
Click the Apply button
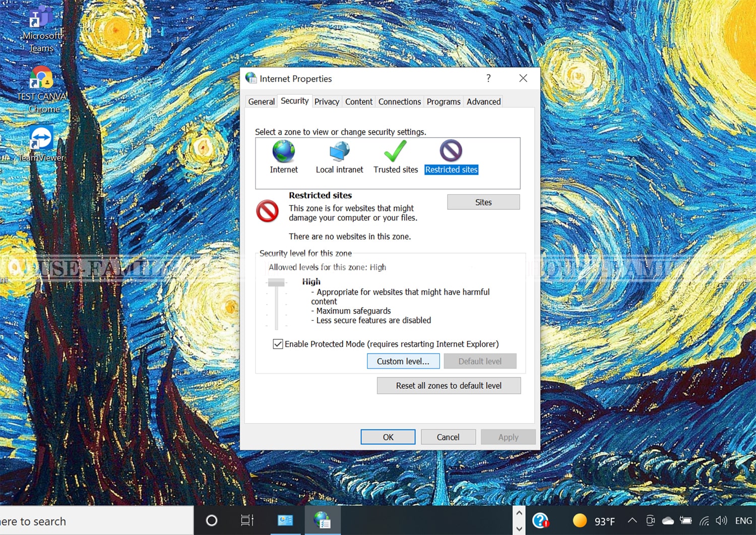508,437
